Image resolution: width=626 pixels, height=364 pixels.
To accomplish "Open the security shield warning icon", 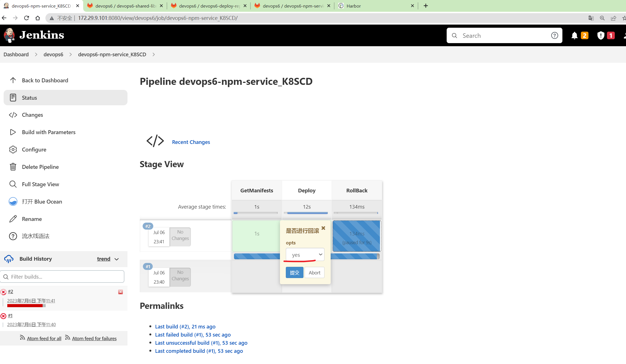I will [601, 36].
